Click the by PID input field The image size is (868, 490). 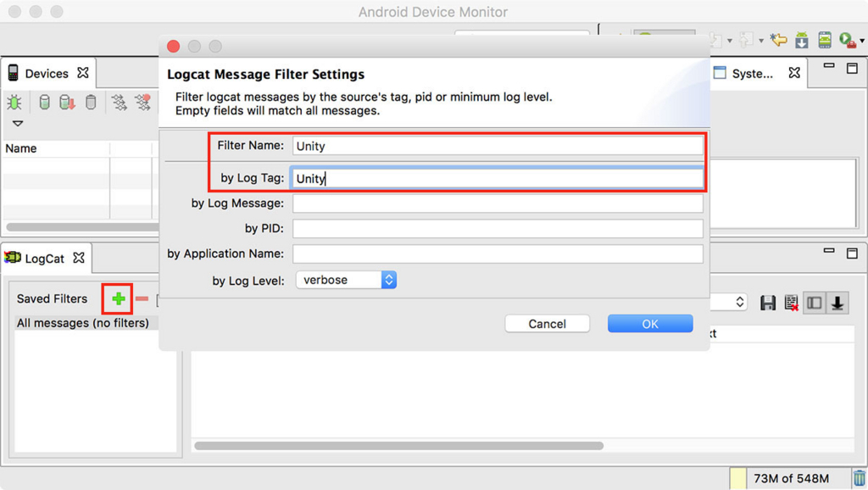pyautogui.click(x=498, y=228)
